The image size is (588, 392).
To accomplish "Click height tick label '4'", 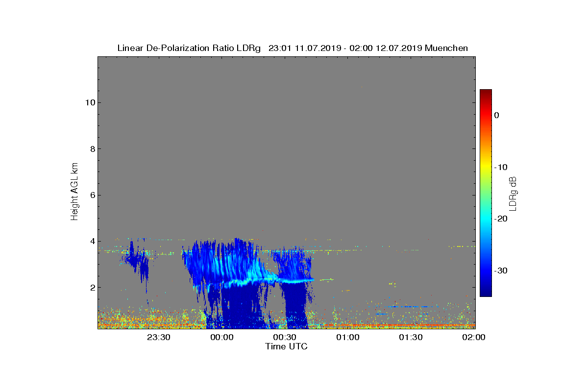I will click(92, 241).
